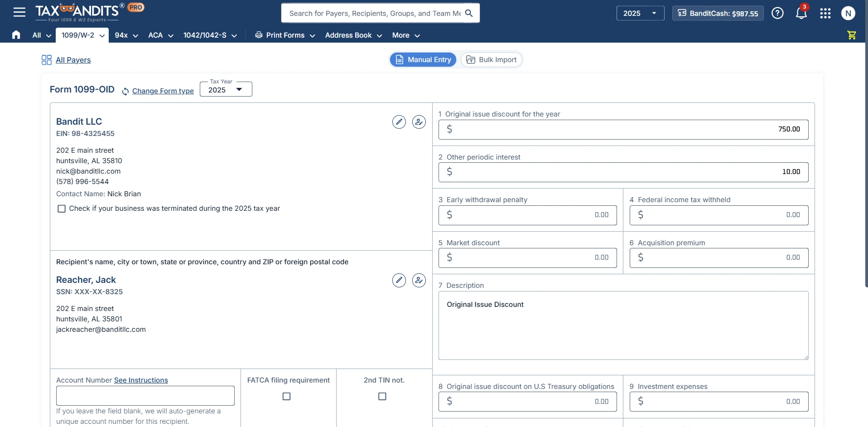Screen dimensions: 868x427
Task: Open the notifications bell
Action: [801, 13]
